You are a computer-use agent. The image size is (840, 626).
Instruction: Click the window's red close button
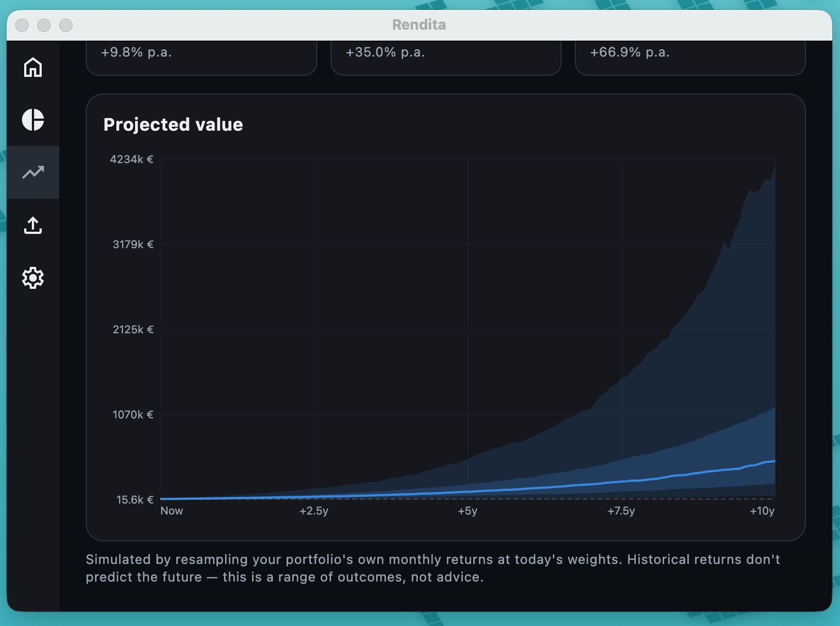pyautogui.click(x=22, y=25)
